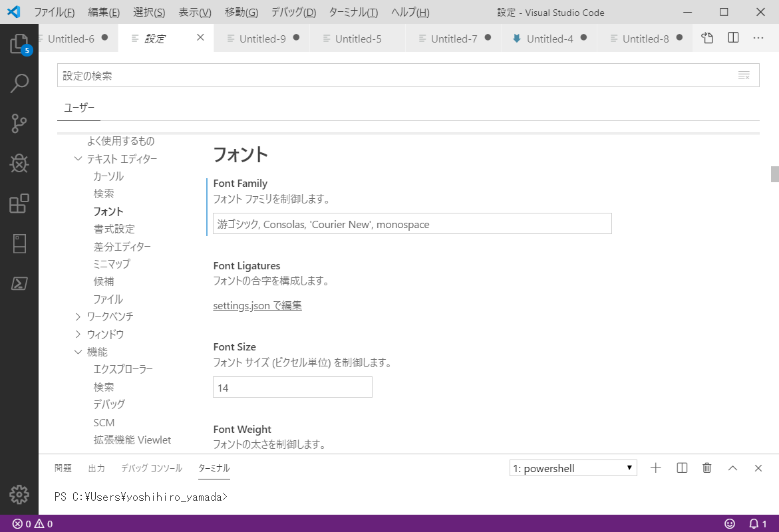This screenshot has width=779, height=532.
Task: Open the editor More Actions ellipsis
Action: pos(758,38)
